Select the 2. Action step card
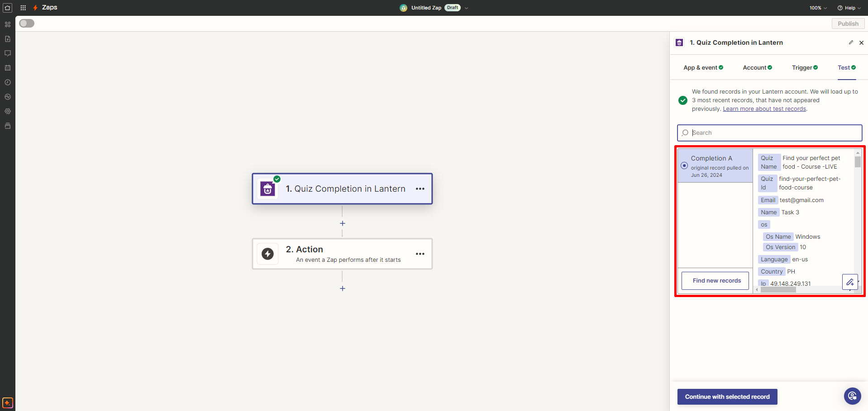Viewport: 868px width, 411px height. [x=342, y=254]
